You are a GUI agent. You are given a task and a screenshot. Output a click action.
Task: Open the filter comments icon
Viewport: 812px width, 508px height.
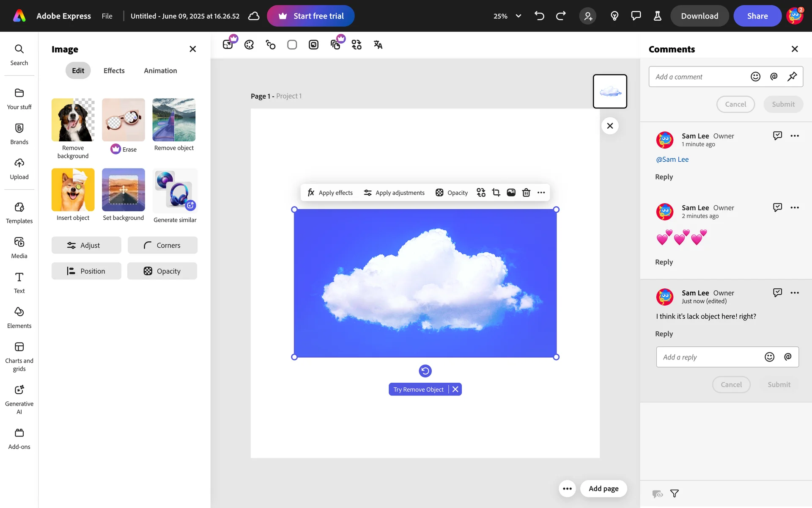(675, 494)
